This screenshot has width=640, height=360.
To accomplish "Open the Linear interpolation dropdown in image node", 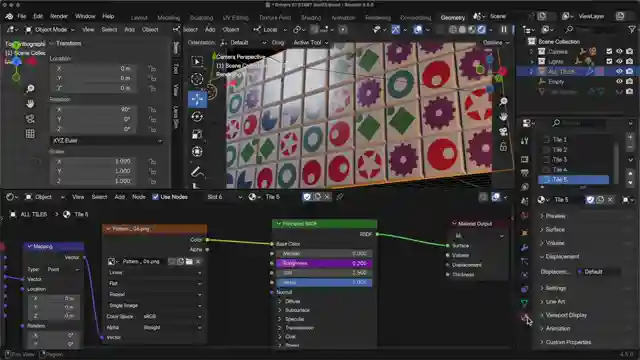I will (155, 272).
